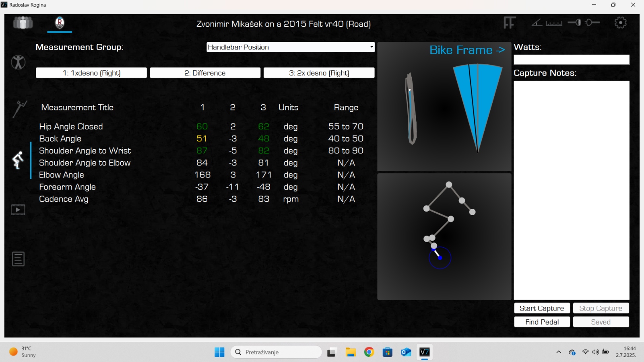Click the Start Capture button
Image resolution: width=644 pixels, height=362 pixels.
pos(542,308)
